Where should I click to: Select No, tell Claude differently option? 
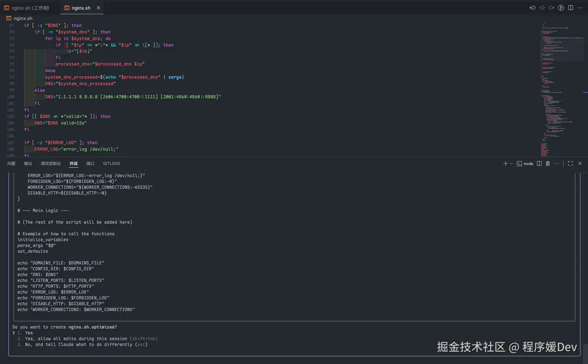(x=78, y=345)
